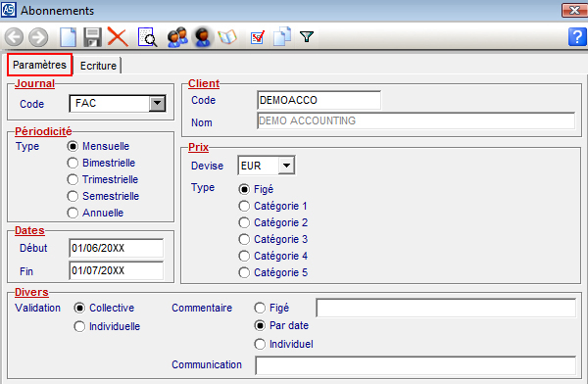The height and width of the screenshot is (384, 588).
Task: Delete subscription with red X icon
Action: 118,37
